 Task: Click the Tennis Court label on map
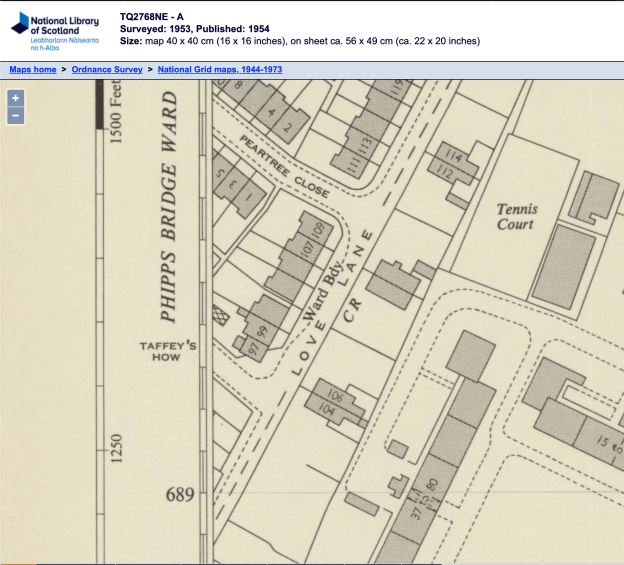(x=517, y=217)
